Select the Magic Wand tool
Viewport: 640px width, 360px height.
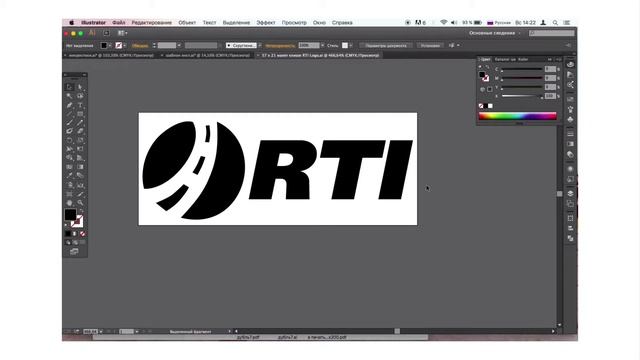point(69,96)
